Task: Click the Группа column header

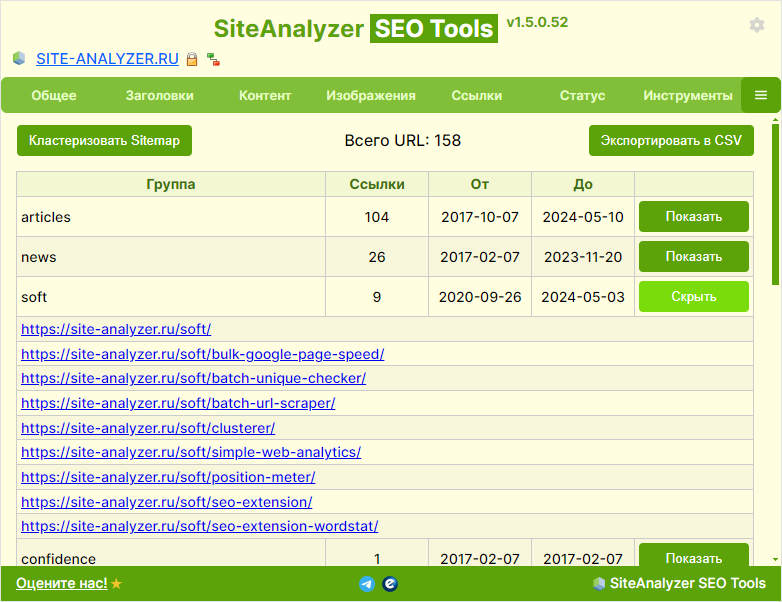Action: (x=171, y=185)
